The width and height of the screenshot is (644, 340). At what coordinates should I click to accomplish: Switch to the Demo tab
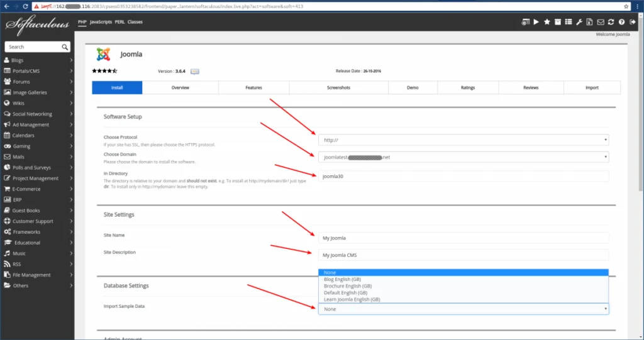tap(413, 87)
